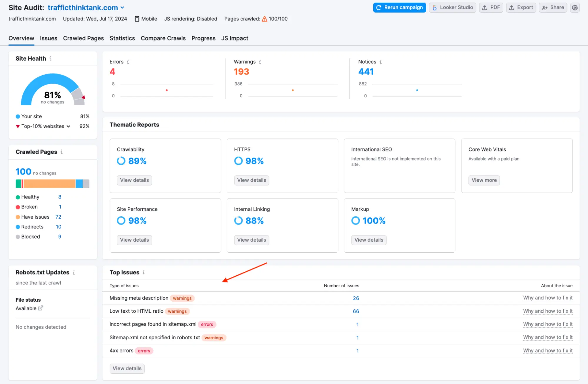
Task: Click the Looker Studio icon
Action: coord(434,7)
